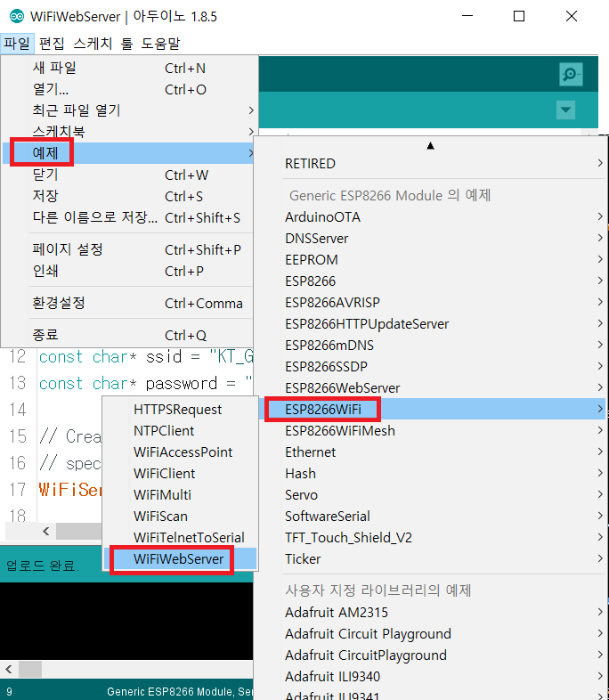Image resolution: width=609 pixels, height=700 pixels.
Task: Select 저장 menu entry
Action: pyautogui.click(x=129, y=196)
